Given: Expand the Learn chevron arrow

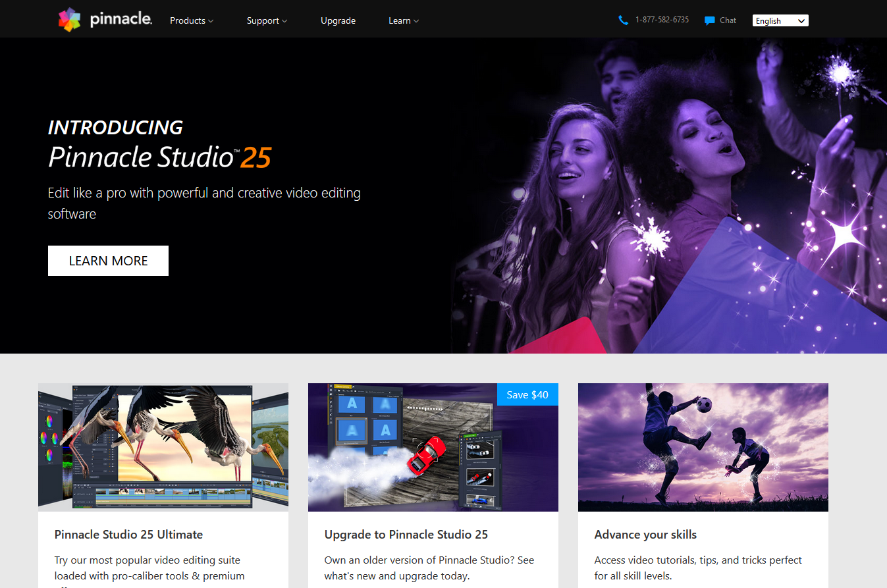Looking at the screenshot, I should (x=416, y=21).
